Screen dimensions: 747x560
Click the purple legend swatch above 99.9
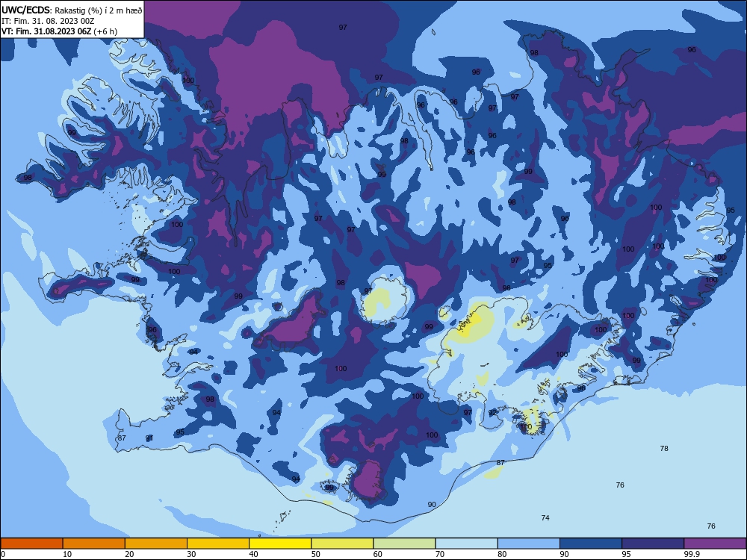coord(715,544)
